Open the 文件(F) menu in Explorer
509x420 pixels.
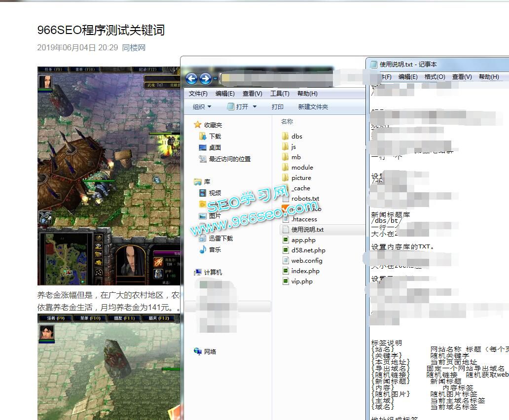(198, 93)
